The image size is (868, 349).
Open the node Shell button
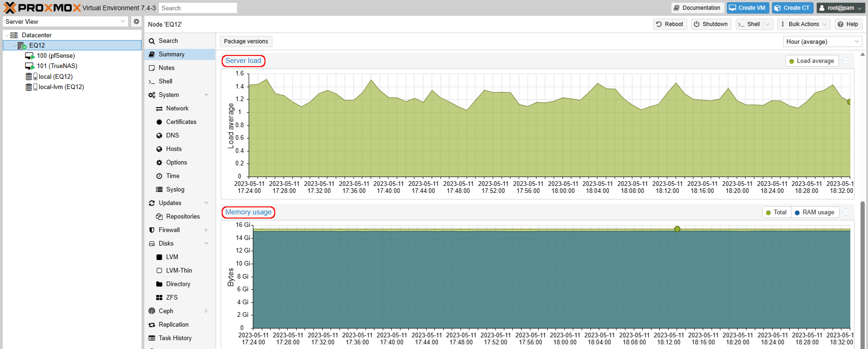749,24
